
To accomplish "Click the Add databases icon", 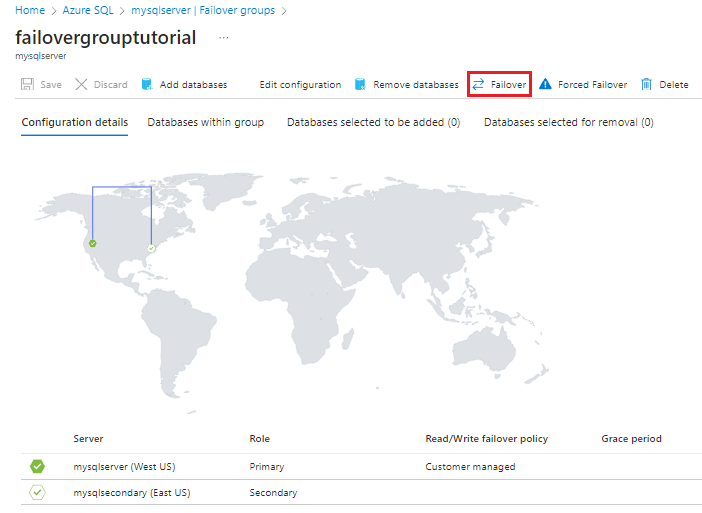I will tap(147, 85).
